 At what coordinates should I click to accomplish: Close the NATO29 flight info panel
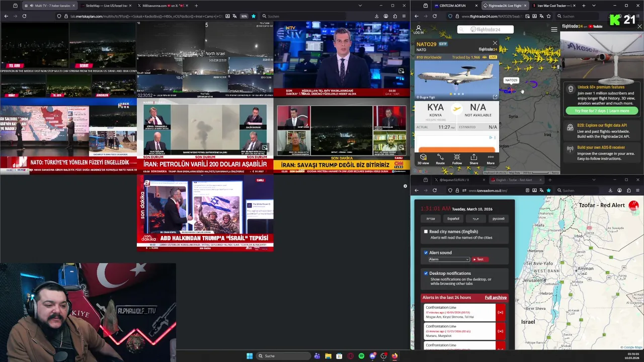(x=495, y=43)
